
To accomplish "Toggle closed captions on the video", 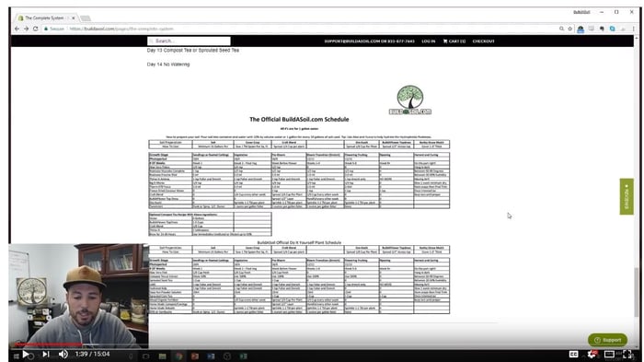I will pyautogui.click(x=574, y=354).
